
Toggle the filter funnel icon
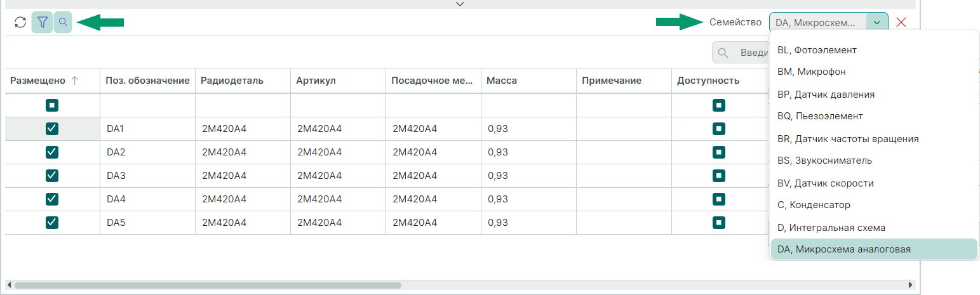click(42, 22)
